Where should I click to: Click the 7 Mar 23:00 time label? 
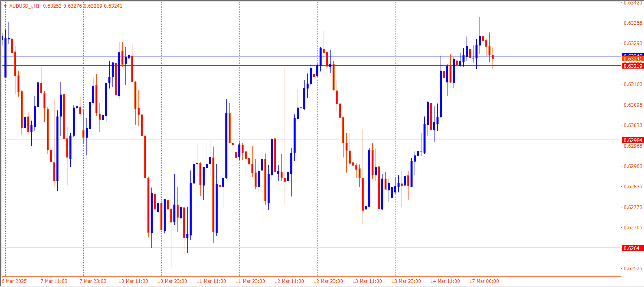coord(93,281)
